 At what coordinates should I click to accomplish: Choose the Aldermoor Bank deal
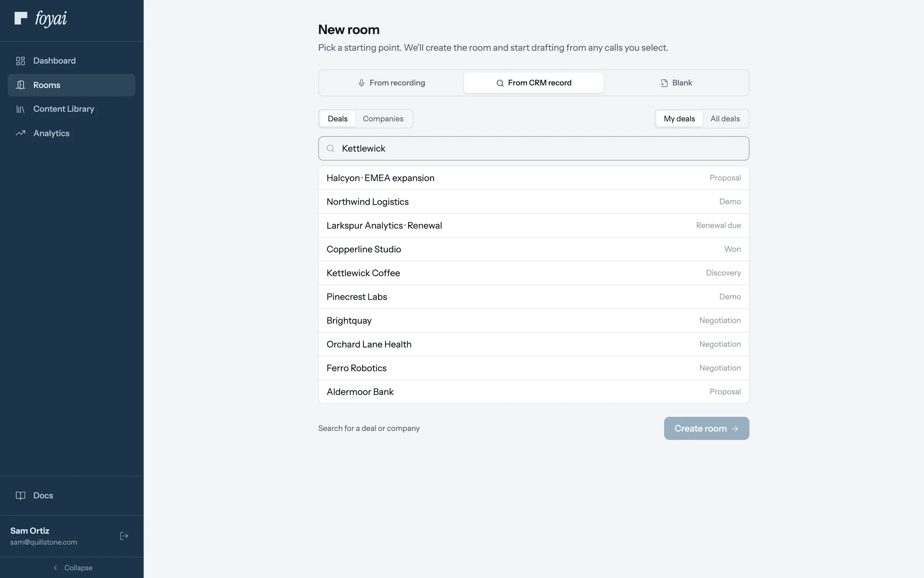tap(534, 392)
